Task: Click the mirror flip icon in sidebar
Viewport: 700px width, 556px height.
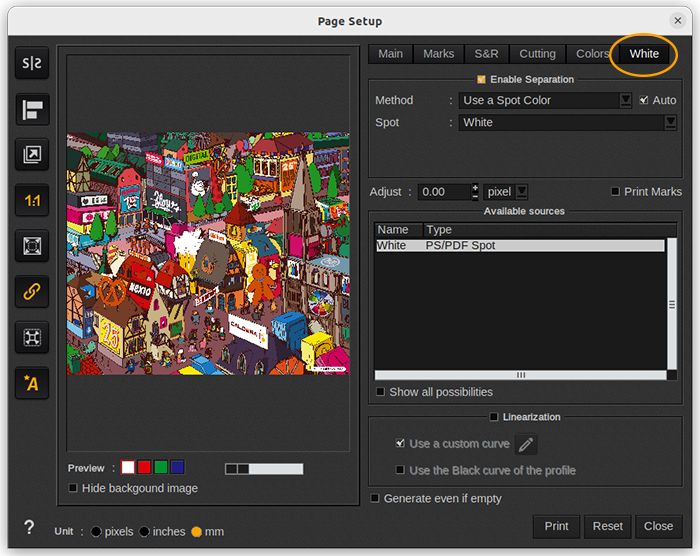Action: (x=33, y=63)
